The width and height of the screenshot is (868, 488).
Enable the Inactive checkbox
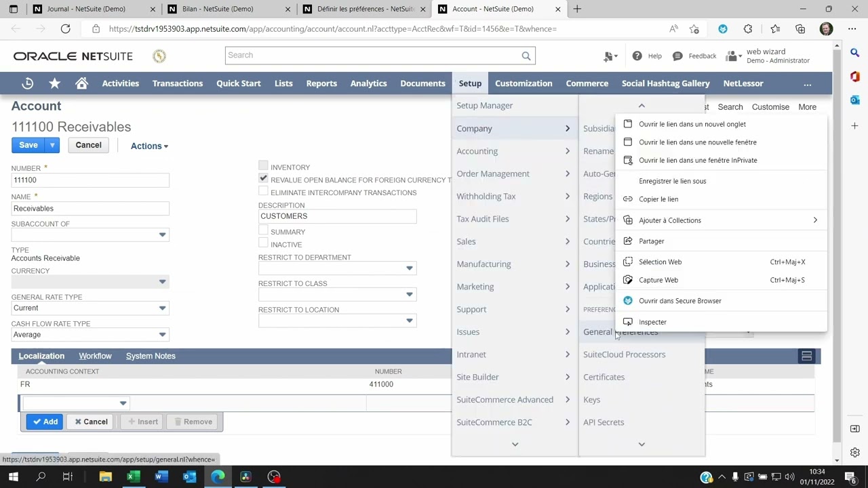(263, 244)
